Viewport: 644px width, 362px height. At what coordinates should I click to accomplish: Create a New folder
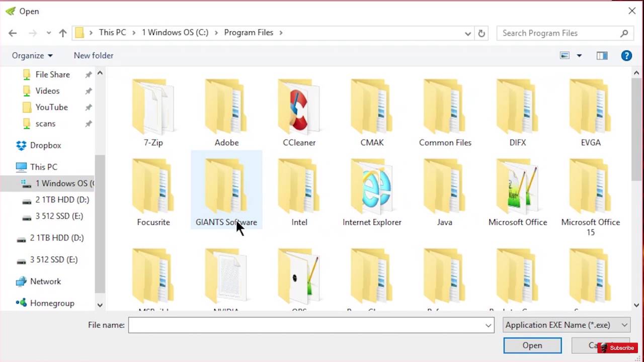point(94,56)
